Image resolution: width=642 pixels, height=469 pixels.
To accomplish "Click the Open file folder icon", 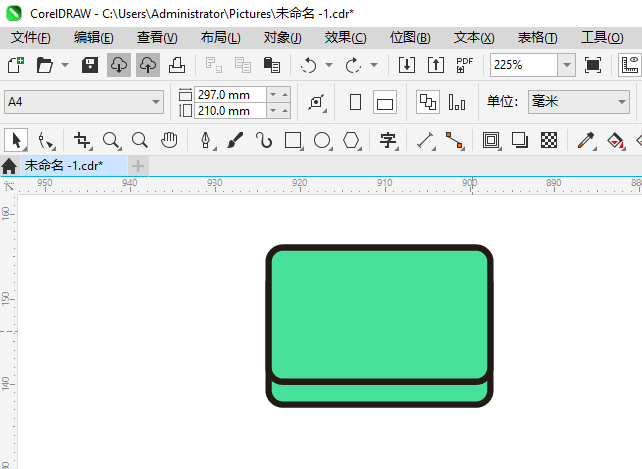I will pyautogui.click(x=45, y=65).
